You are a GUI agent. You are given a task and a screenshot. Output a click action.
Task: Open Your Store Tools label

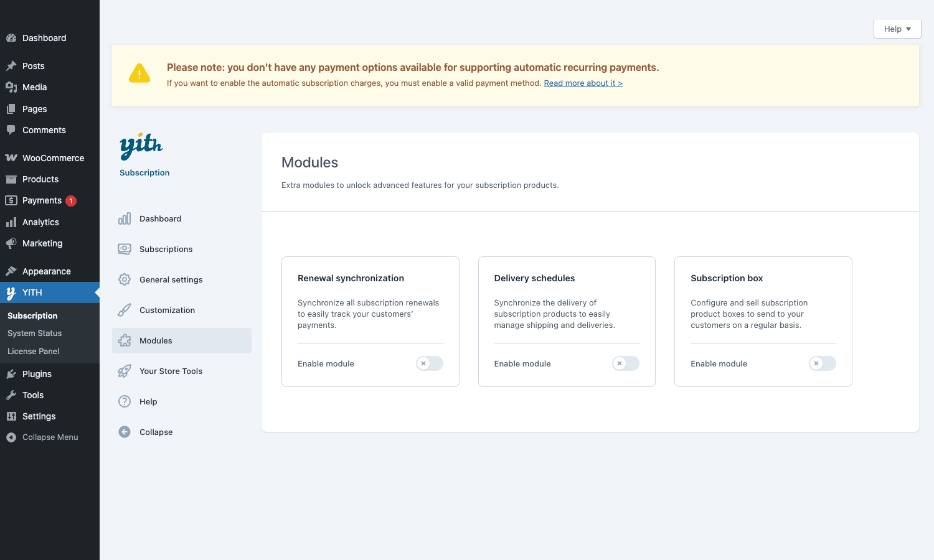point(171,371)
